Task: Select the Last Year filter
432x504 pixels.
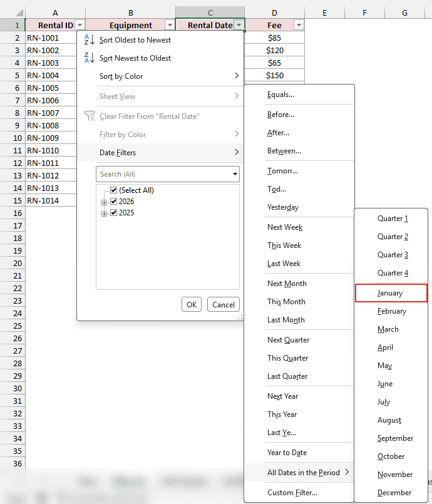Action: coord(299,433)
